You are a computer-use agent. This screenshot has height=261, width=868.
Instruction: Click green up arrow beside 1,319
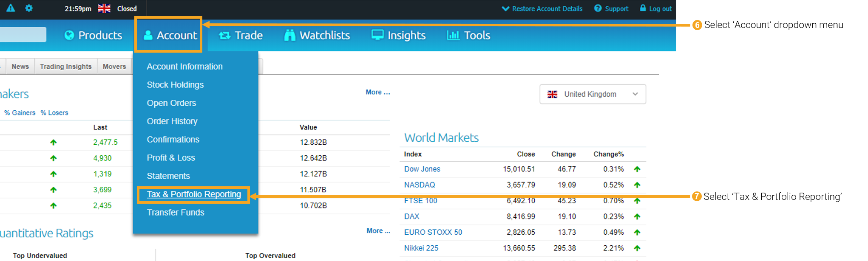pyautogui.click(x=53, y=174)
